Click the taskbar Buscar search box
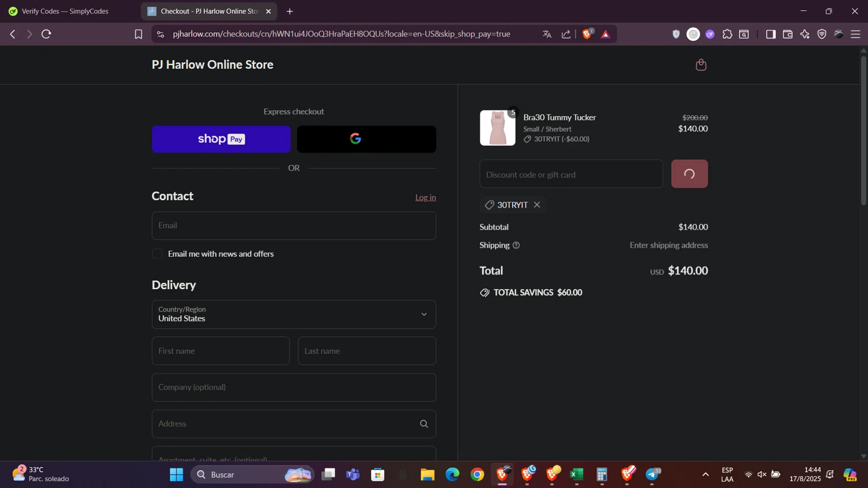Screen dimensions: 868x488 253,475
